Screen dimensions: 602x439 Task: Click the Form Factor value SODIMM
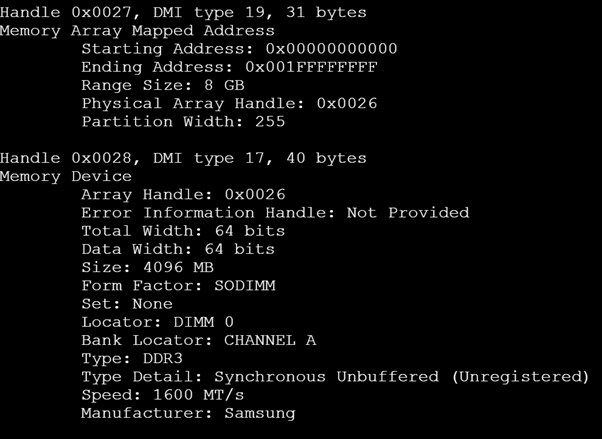(245, 286)
